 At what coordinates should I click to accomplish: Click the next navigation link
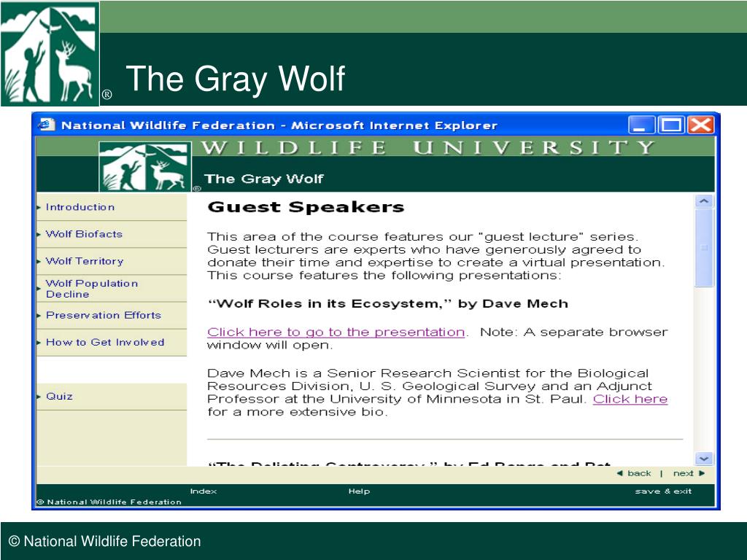683,473
